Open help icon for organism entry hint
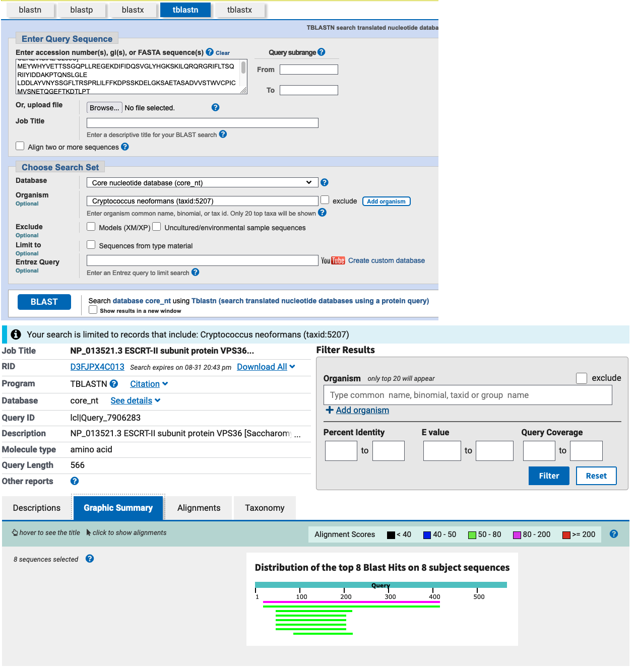Screen dimensions: 636x672 pyautogui.click(x=323, y=213)
